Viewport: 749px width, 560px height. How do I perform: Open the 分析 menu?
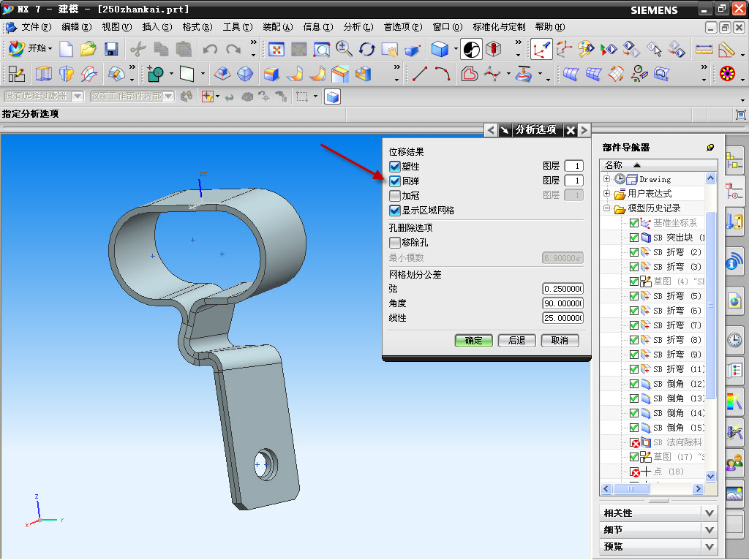coord(358,27)
